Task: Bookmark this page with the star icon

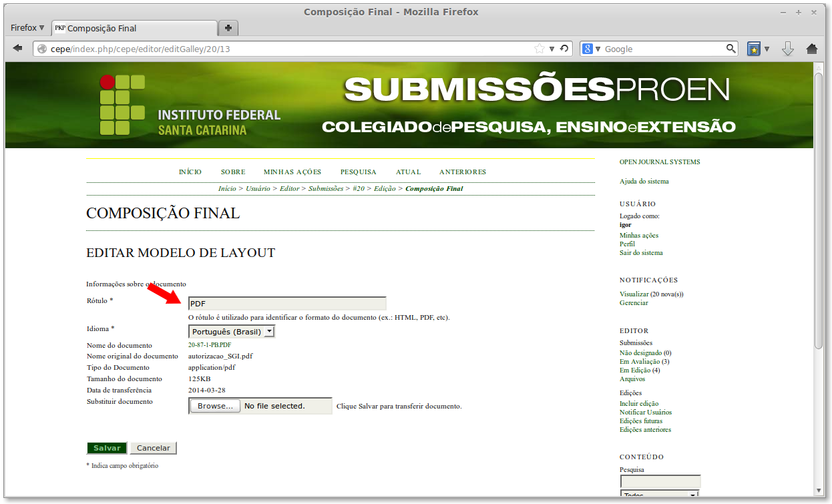Action: [x=540, y=49]
